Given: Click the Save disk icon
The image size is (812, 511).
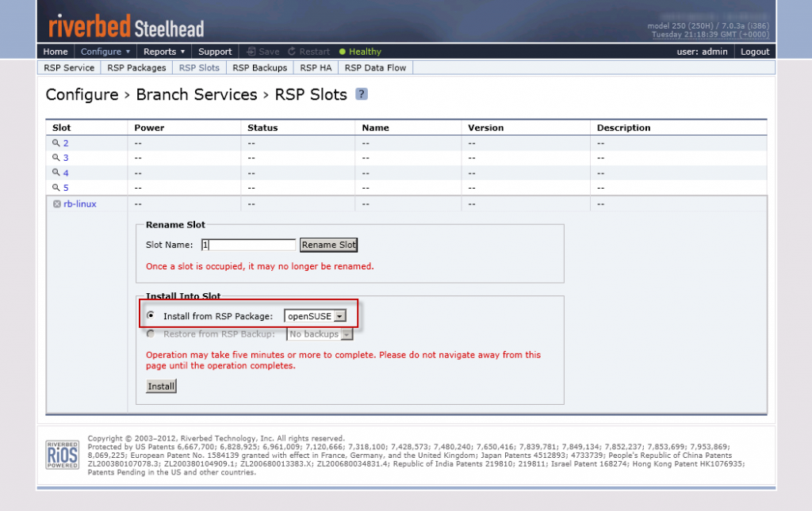Looking at the screenshot, I should click(x=251, y=51).
